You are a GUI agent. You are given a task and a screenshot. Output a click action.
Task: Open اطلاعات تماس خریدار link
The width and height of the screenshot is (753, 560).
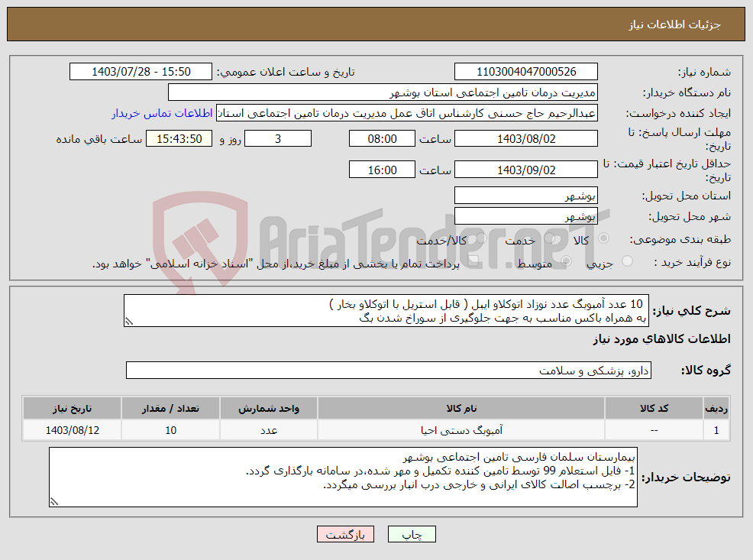point(163,113)
